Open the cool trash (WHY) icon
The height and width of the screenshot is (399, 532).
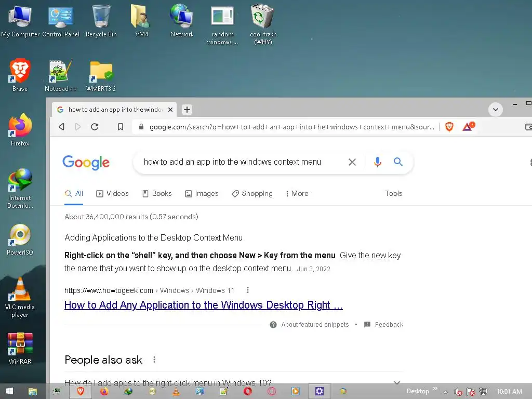pos(263,24)
